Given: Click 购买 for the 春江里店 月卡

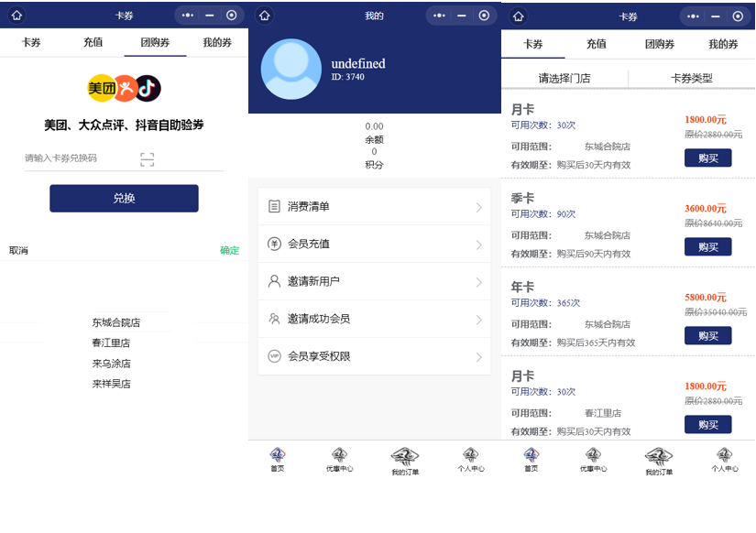Looking at the screenshot, I should pyautogui.click(x=708, y=425).
